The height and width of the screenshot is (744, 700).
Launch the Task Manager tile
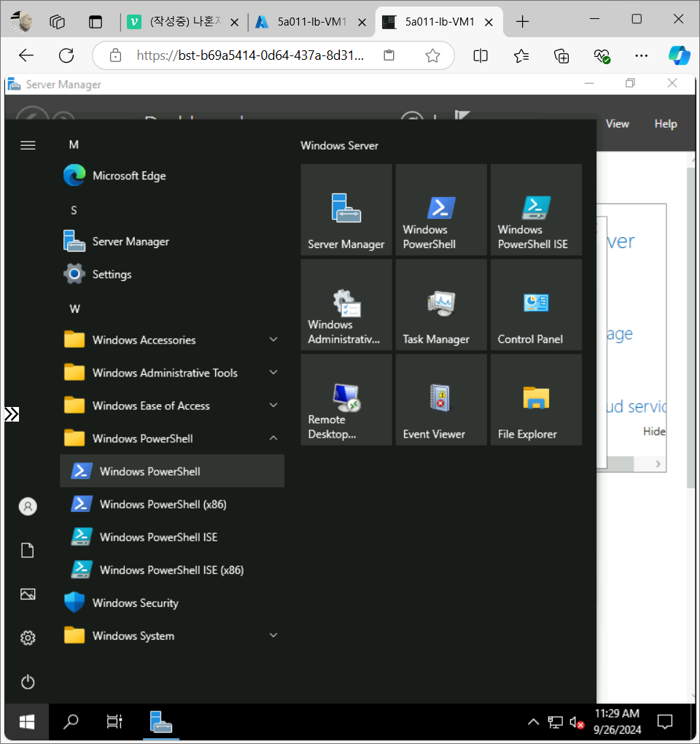coord(441,305)
